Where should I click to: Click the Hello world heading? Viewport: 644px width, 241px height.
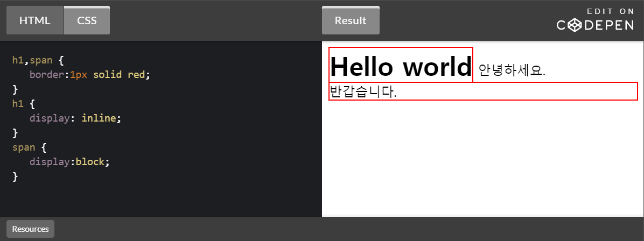tap(401, 66)
